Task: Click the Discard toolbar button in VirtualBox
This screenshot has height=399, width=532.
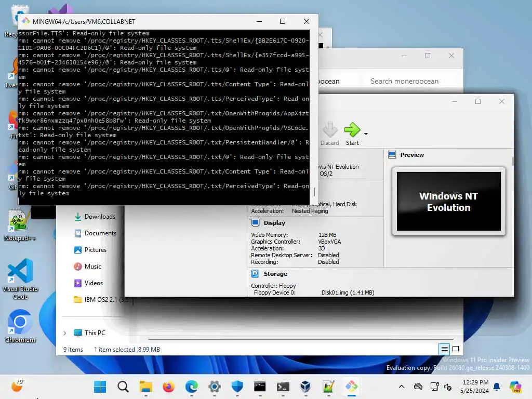Action: (x=329, y=134)
